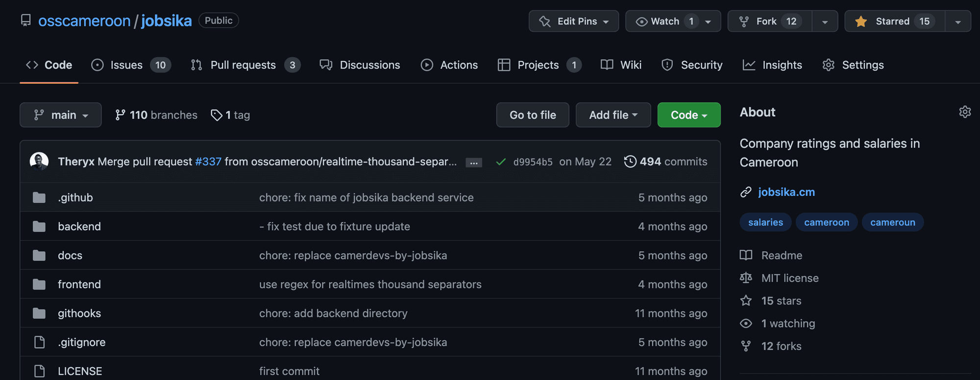The width and height of the screenshot is (980, 380).
Task: Open the Security tab
Action: [692, 65]
